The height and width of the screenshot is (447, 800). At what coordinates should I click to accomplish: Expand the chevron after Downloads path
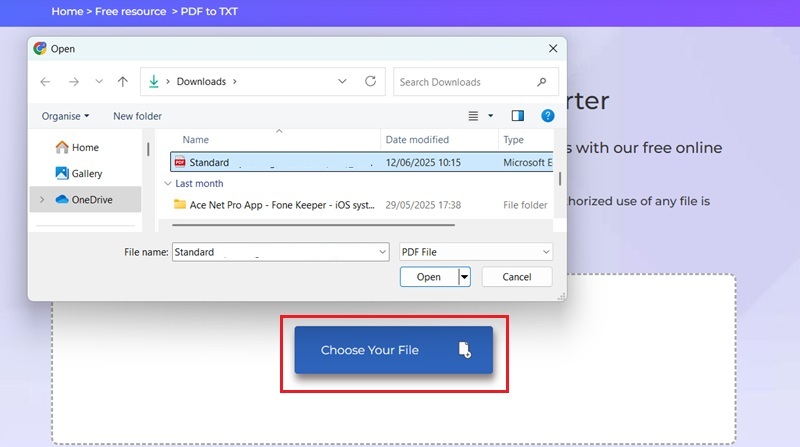(235, 82)
